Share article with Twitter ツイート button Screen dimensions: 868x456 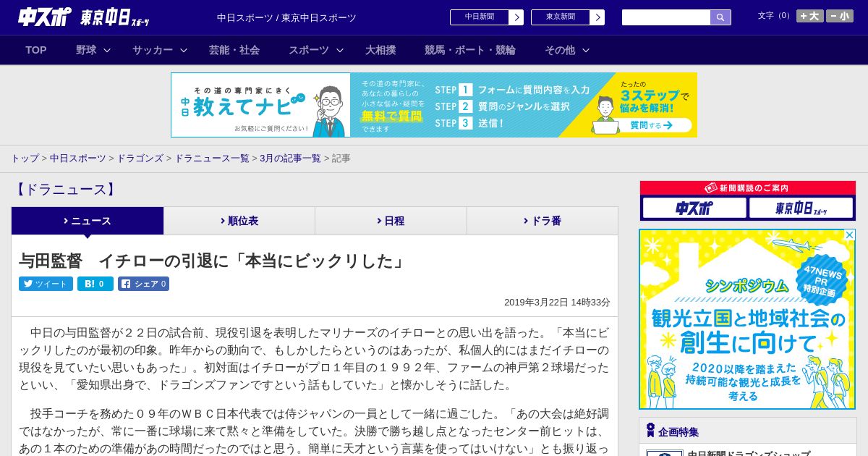[46, 284]
